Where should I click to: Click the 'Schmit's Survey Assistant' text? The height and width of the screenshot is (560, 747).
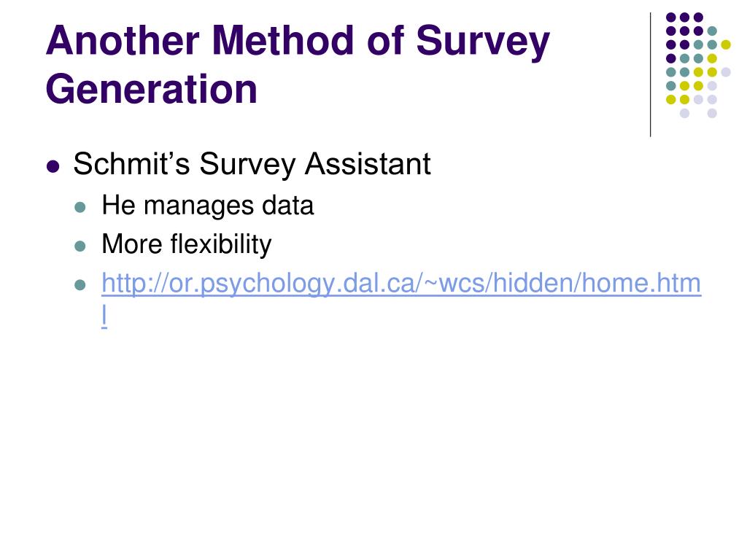tap(252, 164)
